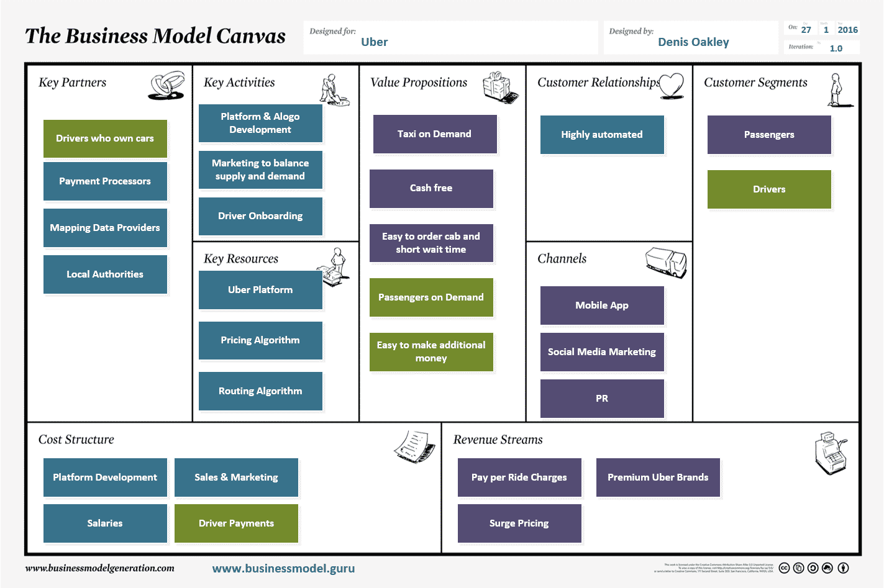Click the Key Resources section heading
Image resolution: width=884 pixels, height=588 pixels.
tap(241, 259)
